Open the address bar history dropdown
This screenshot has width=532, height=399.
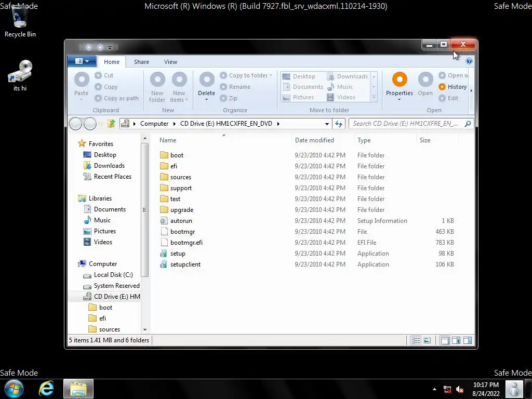click(327, 124)
